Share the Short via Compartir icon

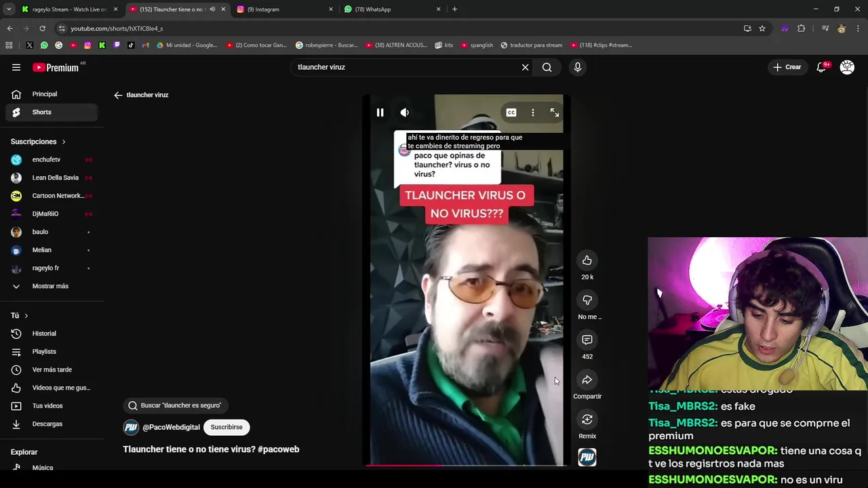tap(587, 380)
